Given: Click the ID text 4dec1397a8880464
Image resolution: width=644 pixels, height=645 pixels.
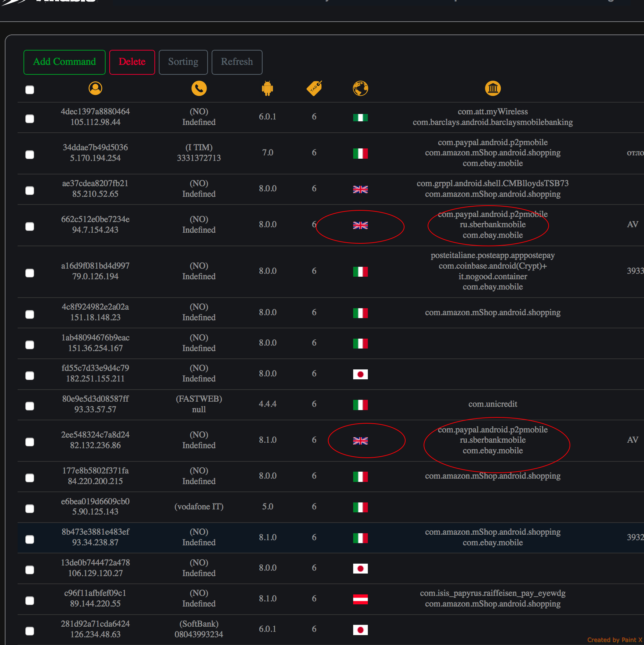Looking at the screenshot, I should click(95, 111).
